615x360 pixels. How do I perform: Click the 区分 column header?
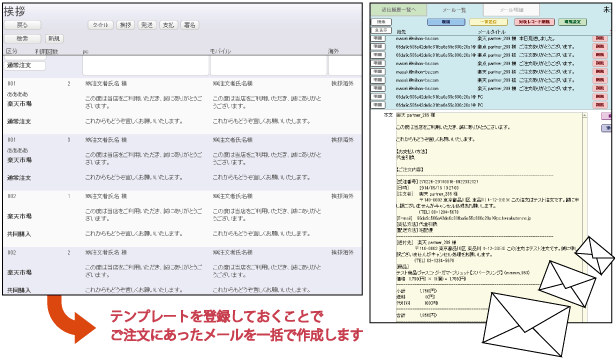click(12, 51)
